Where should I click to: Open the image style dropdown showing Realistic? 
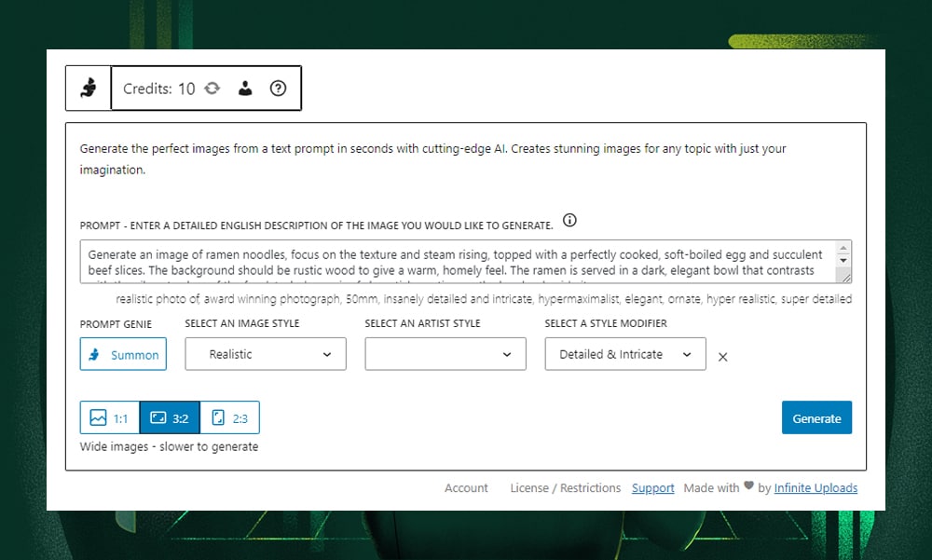point(266,354)
